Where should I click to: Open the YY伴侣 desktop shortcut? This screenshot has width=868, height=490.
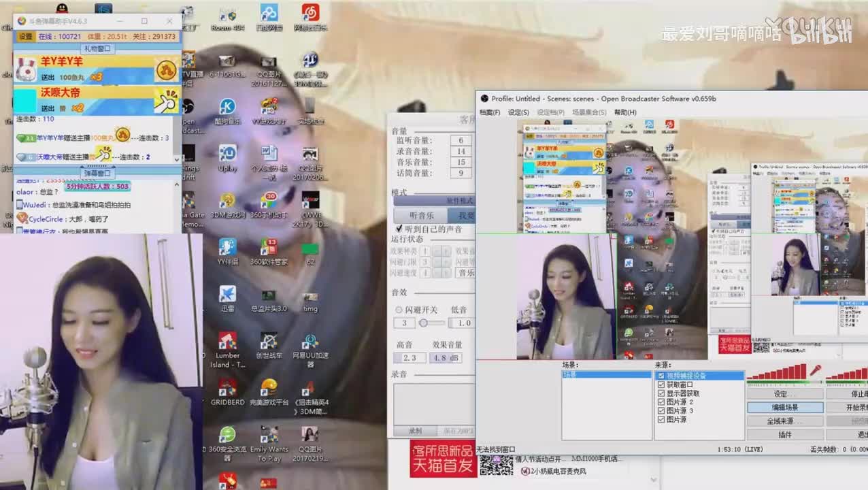point(228,252)
